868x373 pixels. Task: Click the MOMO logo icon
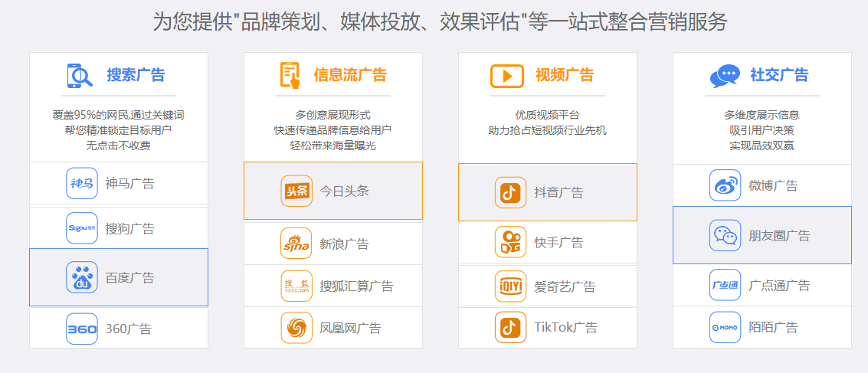pyautogui.click(x=726, y=327)
